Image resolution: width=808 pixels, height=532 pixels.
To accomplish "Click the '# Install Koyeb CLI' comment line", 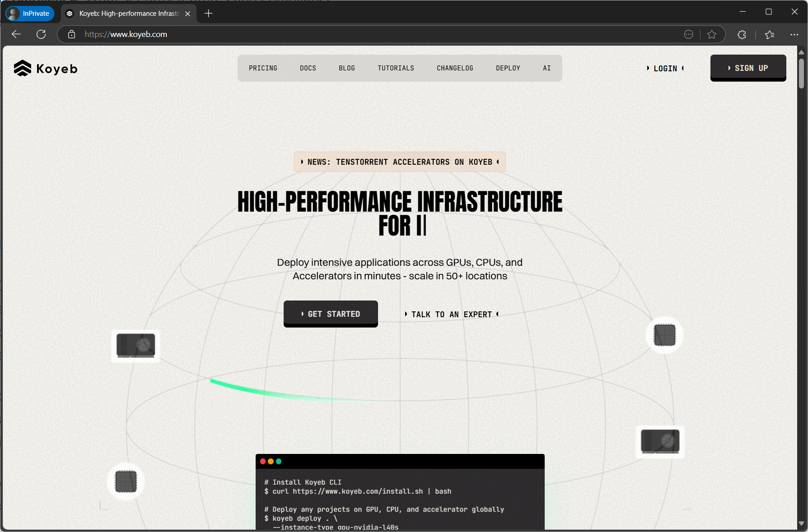I will tap(303, 482).
